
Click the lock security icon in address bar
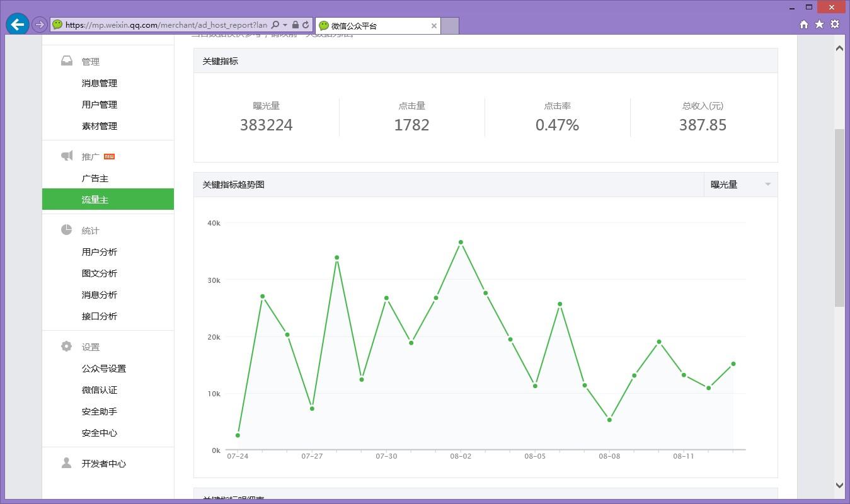[x=296, y=25]
